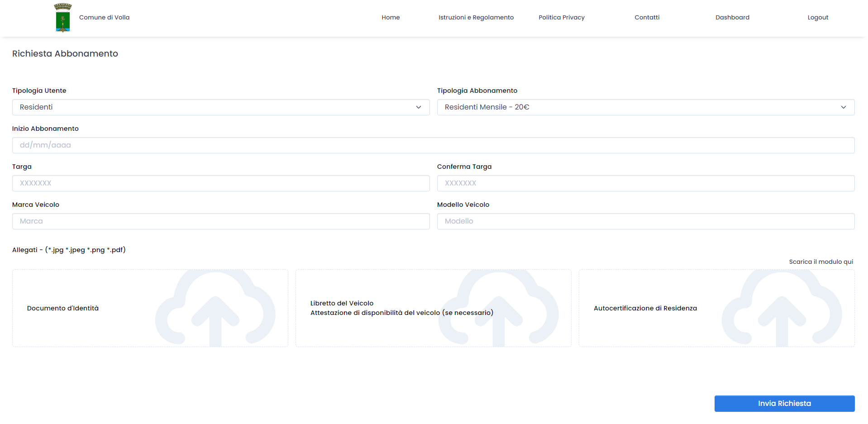This screenshot has height=424, width=868.
Task: Click Logout in the top navigation
Action: [x=818, y=17]
